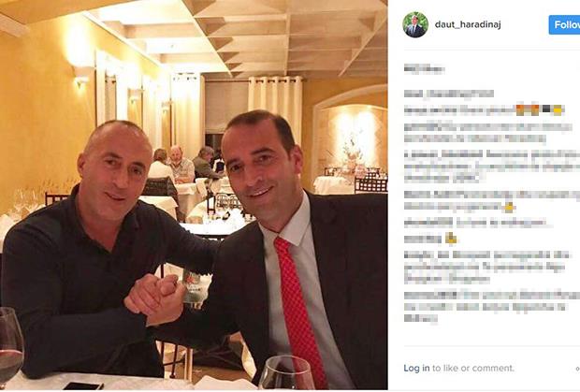Open the commenter of the short emoji-only comment
Image resolution: width=580 pixels, height=392 pixels.
click(423, 239)
